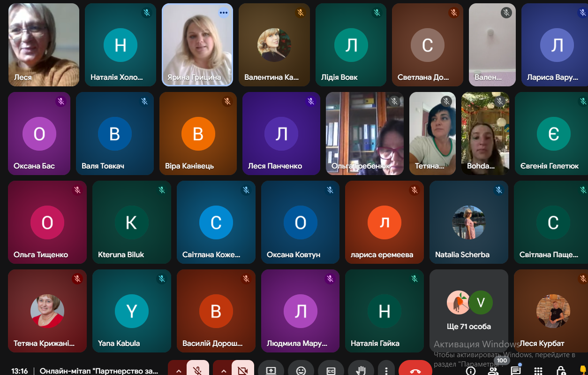Open the chat messages panel
The width and height of the screenshot is (588, 375).
[516, 371]
